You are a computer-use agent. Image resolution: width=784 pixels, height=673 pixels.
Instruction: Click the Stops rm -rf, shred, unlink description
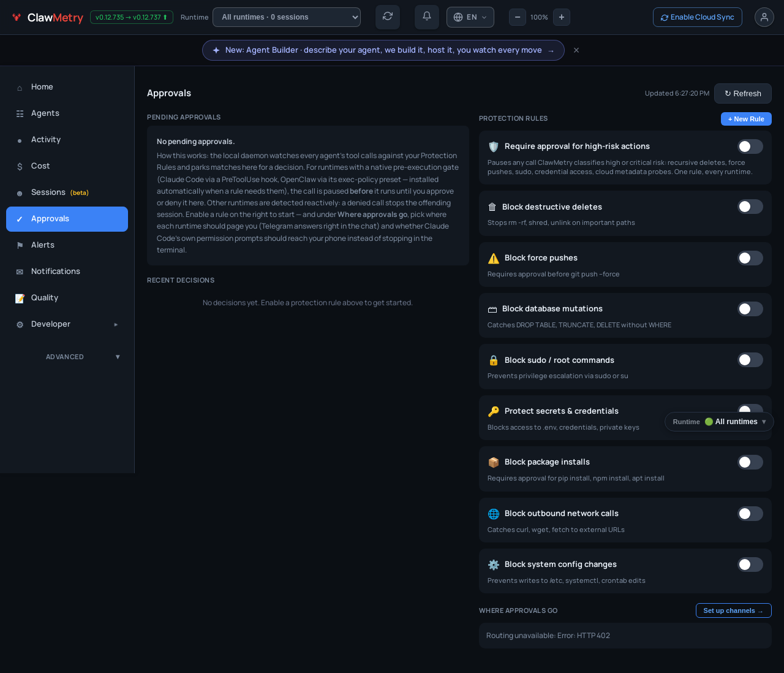561,222
